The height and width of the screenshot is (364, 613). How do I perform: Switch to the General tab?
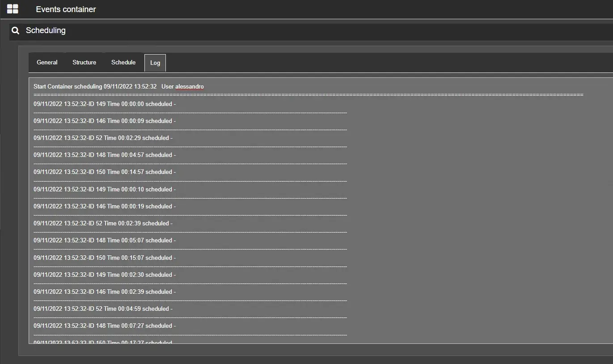(47, 63)
